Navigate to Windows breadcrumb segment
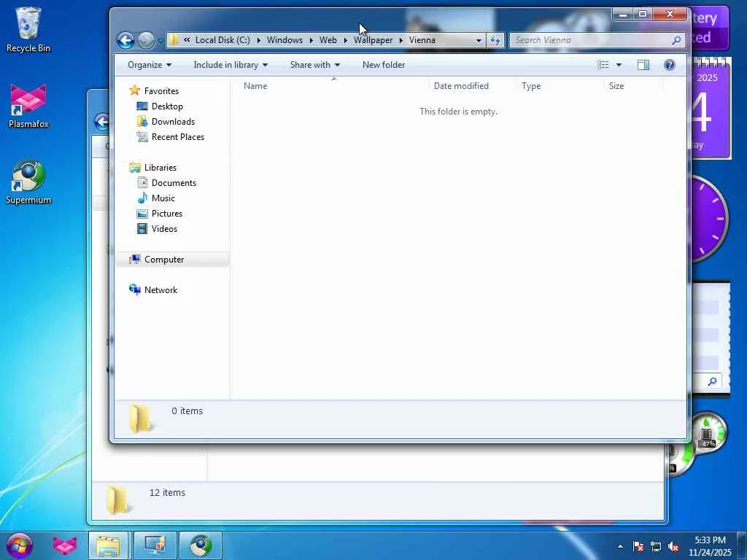This screenshot has height=560, width=747. (285, 40)
